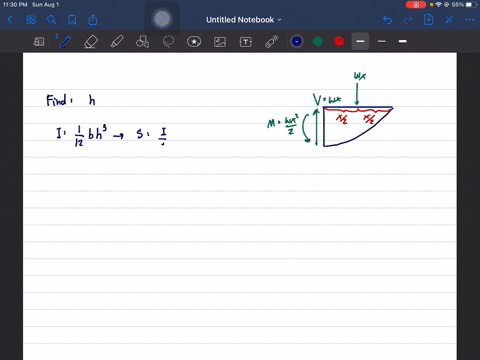
Task: Go back using the left chevron
Action: pos(10,20)
